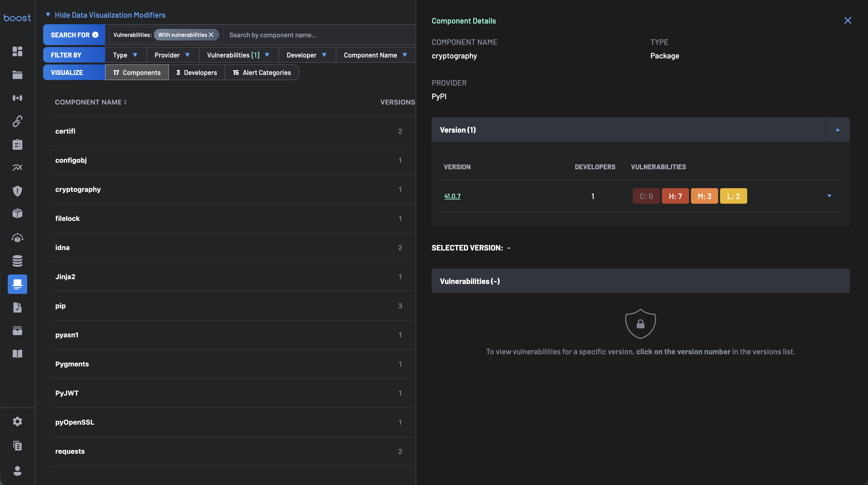Click the user profile icon at sidebar bottom
This screenshot has width=868, height=485.
click(x=17, y=470)
